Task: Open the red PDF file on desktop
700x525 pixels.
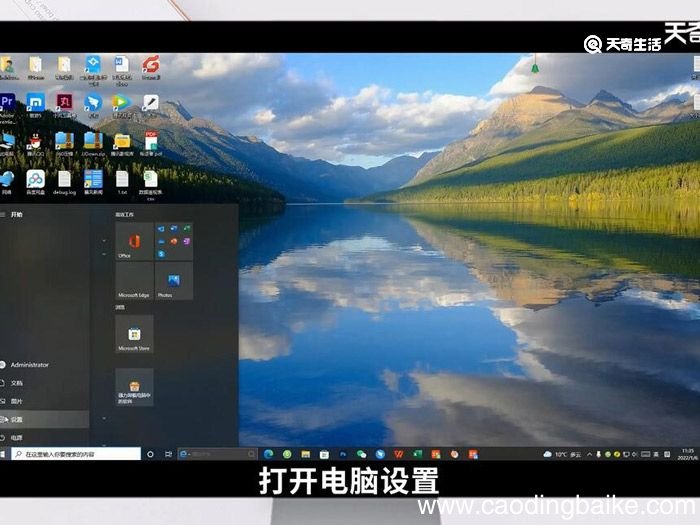Action: coord(150,144)
